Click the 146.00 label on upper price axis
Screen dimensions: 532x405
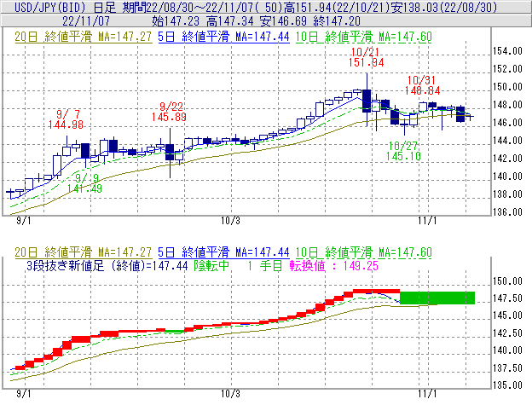pos(507,123)
